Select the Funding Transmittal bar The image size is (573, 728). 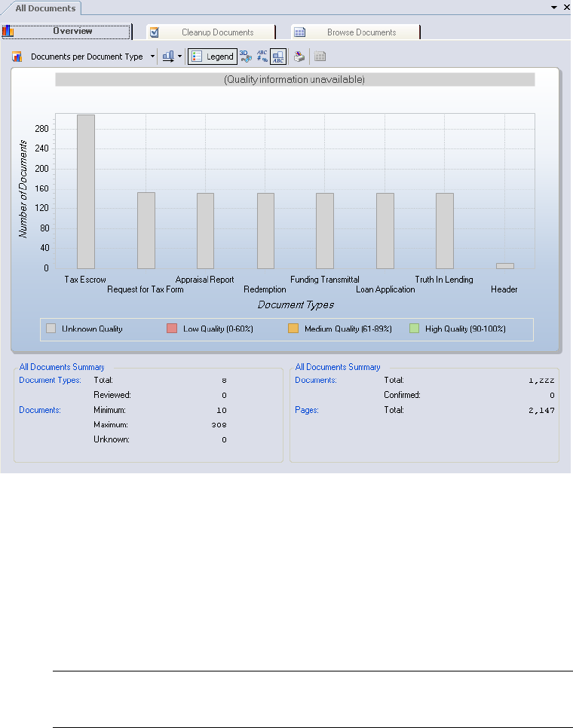tap(325, 231)
